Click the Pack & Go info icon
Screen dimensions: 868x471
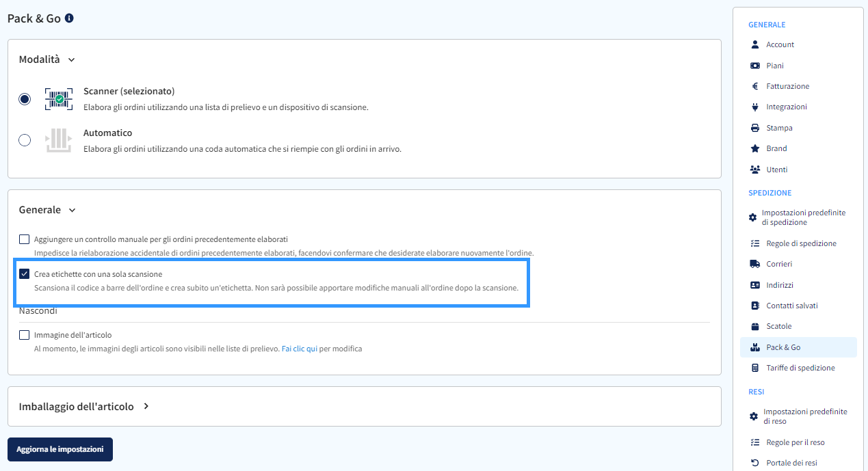(68, 18)
